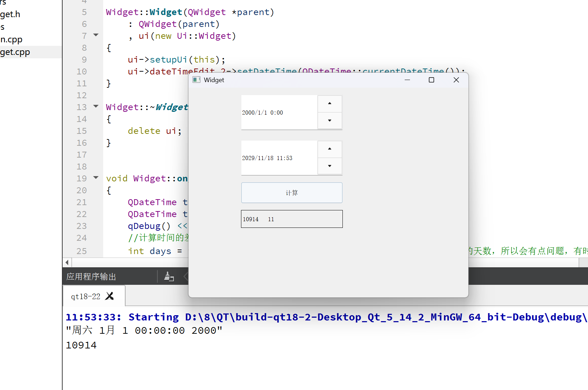The image size is (588, 390).
Task: Collapse the slot function fold at line 19
Action: 96,178
